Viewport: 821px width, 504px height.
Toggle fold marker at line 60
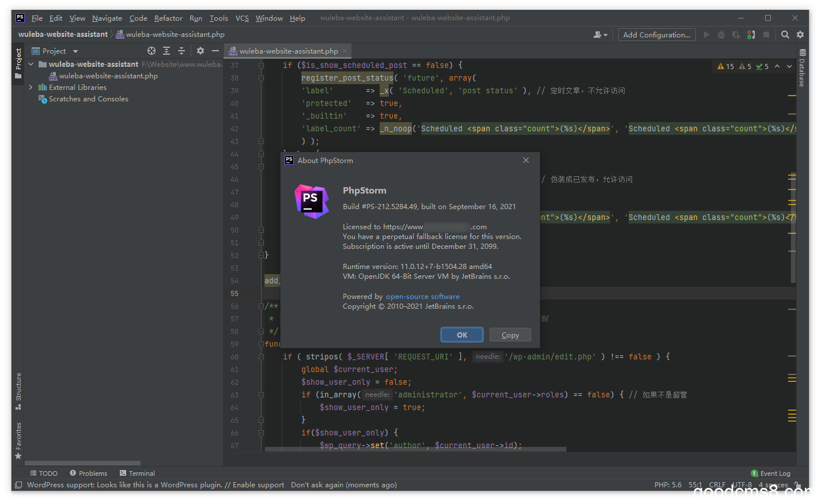261,357
